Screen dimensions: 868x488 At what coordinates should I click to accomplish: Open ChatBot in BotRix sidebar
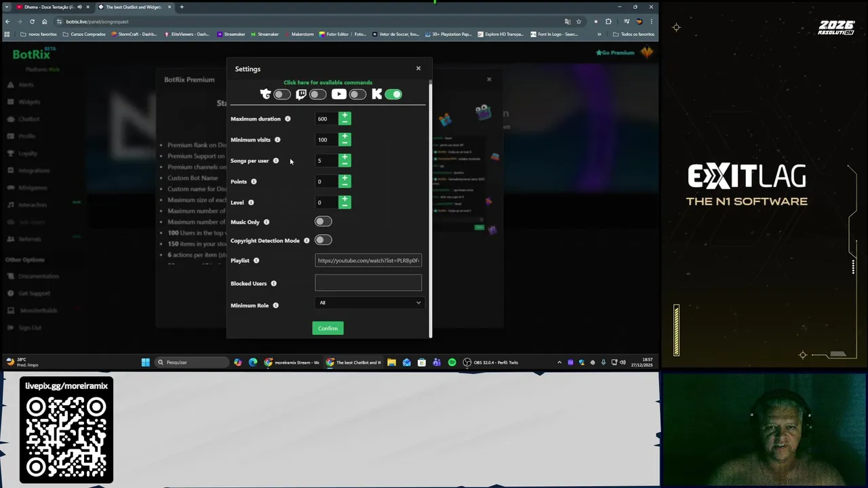[29, 119]
